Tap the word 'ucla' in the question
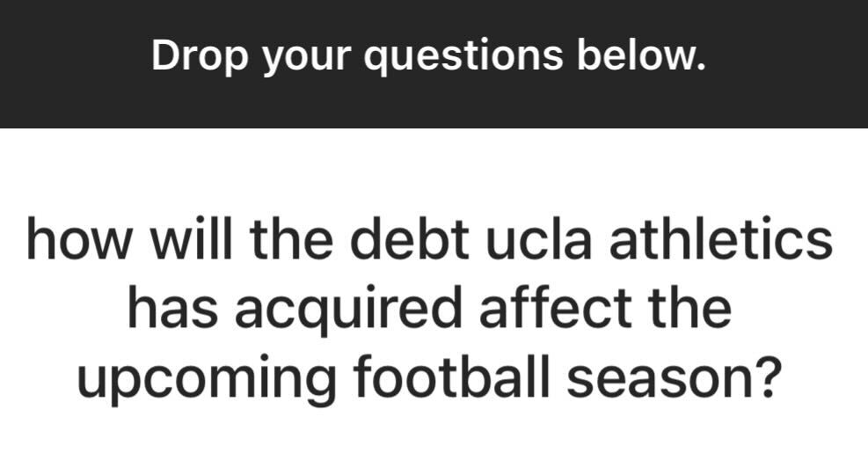 pos(539,238)
